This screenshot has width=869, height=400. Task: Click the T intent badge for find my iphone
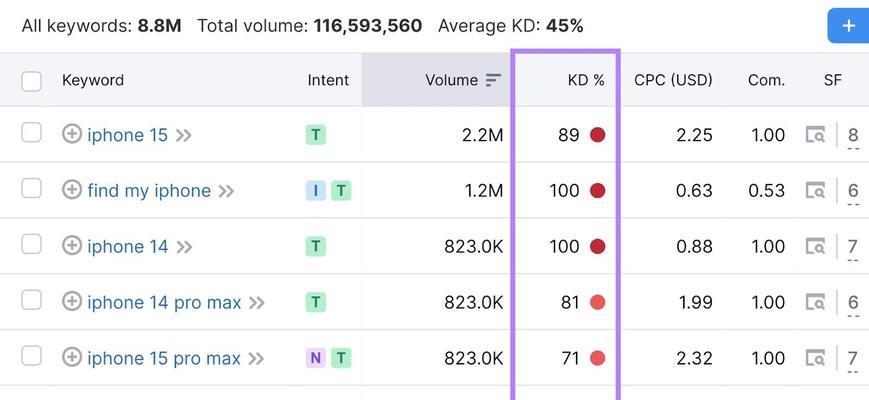click(341, 191)
